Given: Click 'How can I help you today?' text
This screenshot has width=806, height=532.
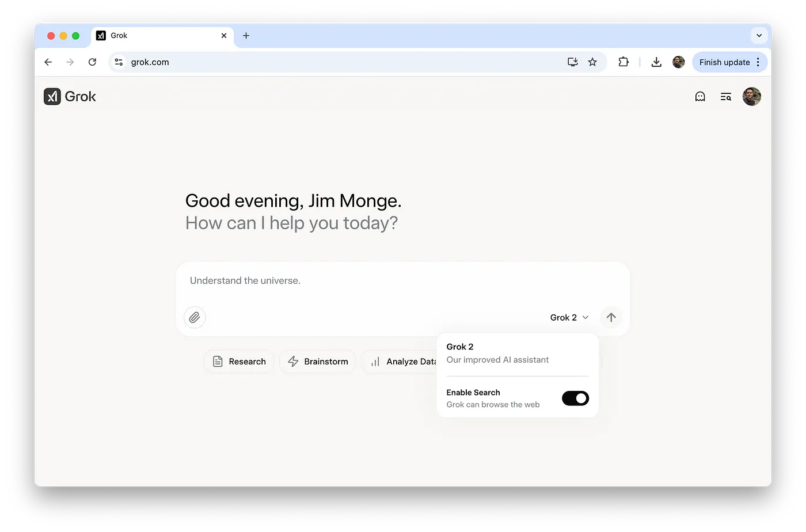Looking at the screenshot, I should tap(292, 223).
